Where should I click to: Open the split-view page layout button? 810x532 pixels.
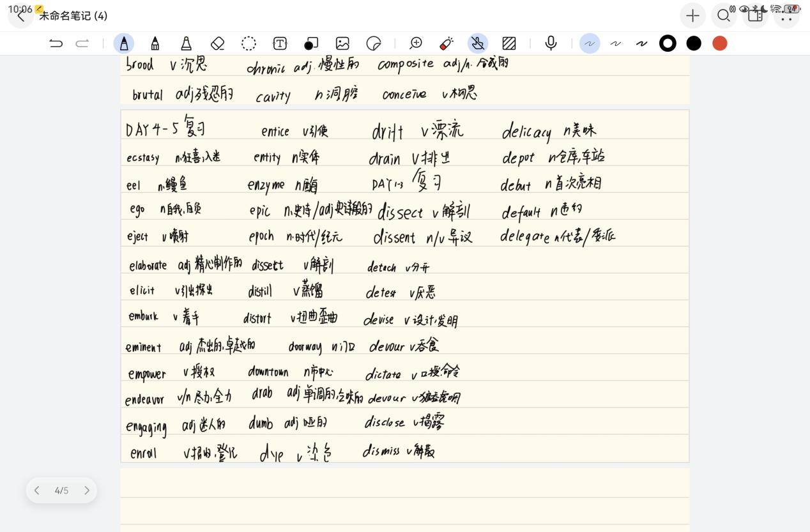pyautogui.click(x=755, y=16)
